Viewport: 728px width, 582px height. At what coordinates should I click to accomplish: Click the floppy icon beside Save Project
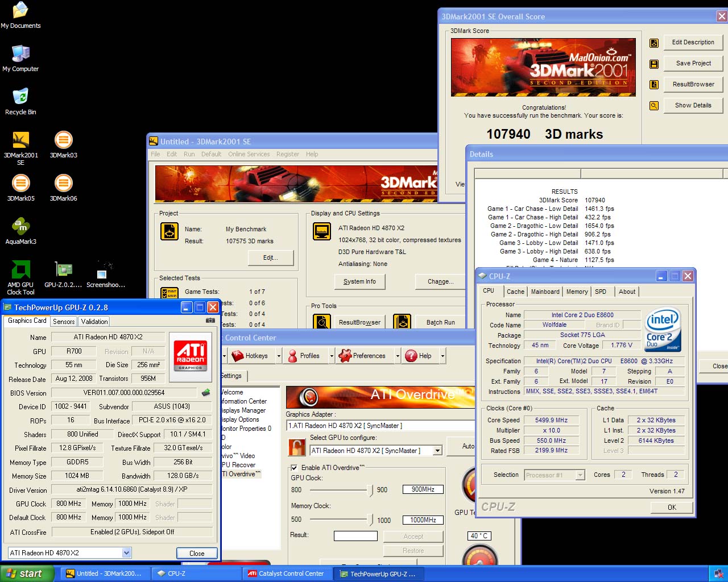click(x=654, y=64)
